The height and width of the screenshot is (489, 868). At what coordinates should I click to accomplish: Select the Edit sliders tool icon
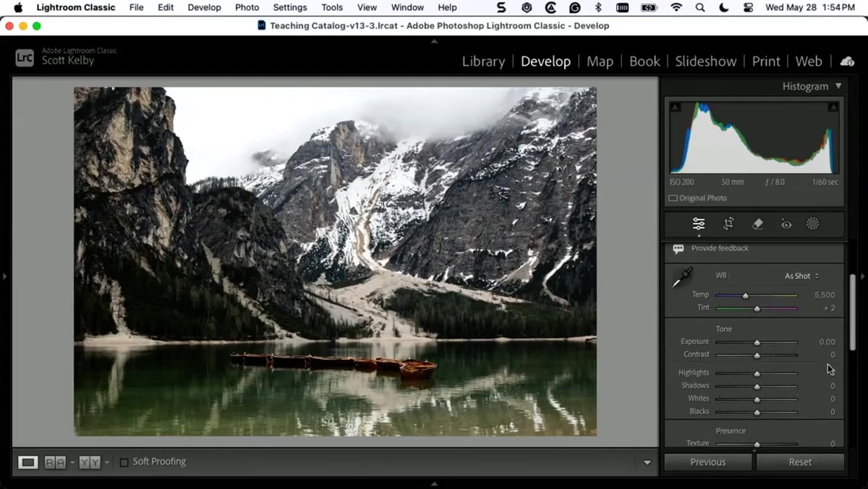699,224
